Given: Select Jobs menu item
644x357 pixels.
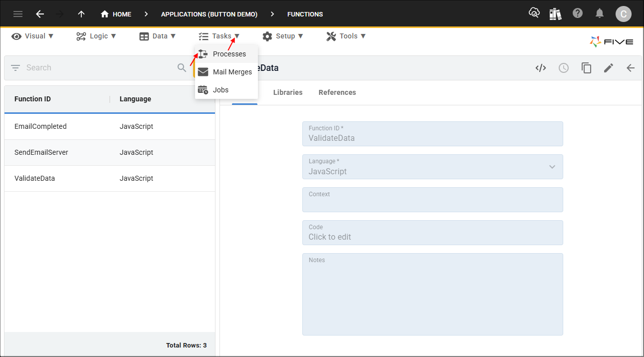Looking at the screenshot, I should click(226, 90).
